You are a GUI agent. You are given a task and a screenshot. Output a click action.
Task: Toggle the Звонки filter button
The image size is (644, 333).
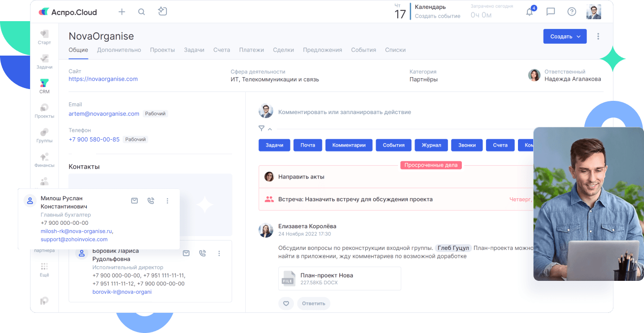tap(467, 145)
